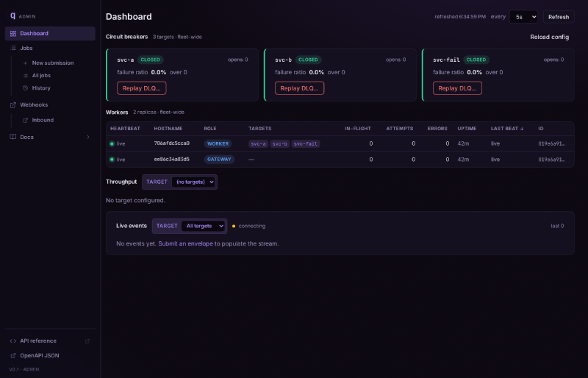588x378 pixels.
Task: Click the Jobs list icon
Action: coord(13,48)
